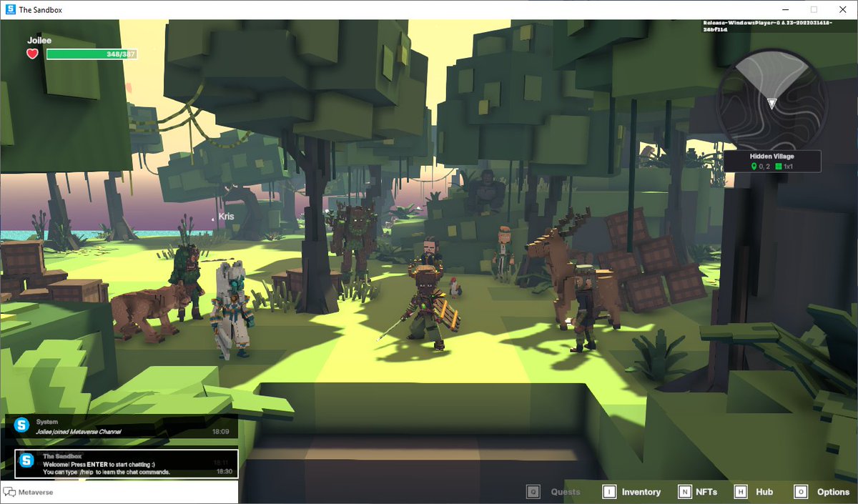Click the Kris player name tag
The image size is (858, 504).
226,216
